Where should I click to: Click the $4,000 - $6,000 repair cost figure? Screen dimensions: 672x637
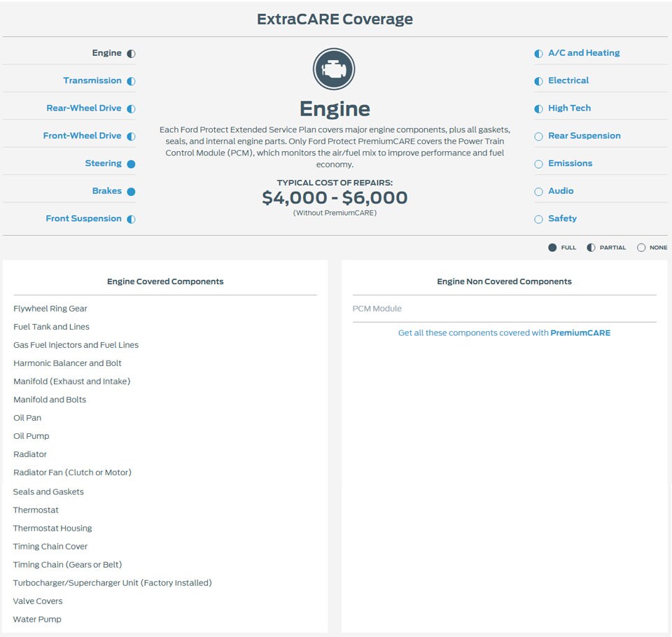tap(335, 197)
